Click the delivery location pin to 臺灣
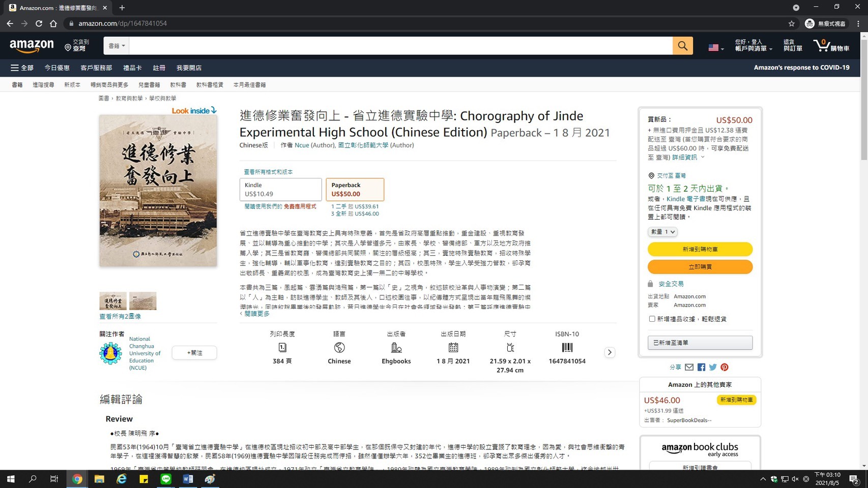The height and width of the screenshot is (488, 868). (x=77, y=45)
